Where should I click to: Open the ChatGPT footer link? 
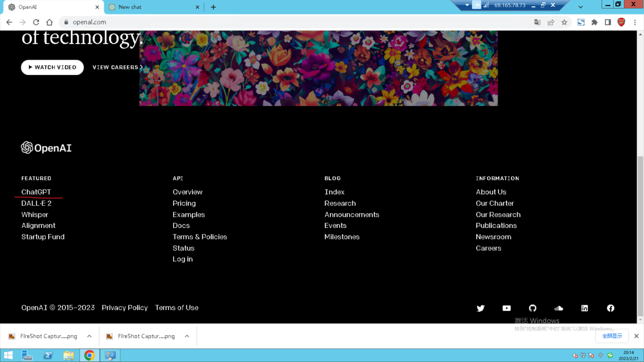click(36, 192)
